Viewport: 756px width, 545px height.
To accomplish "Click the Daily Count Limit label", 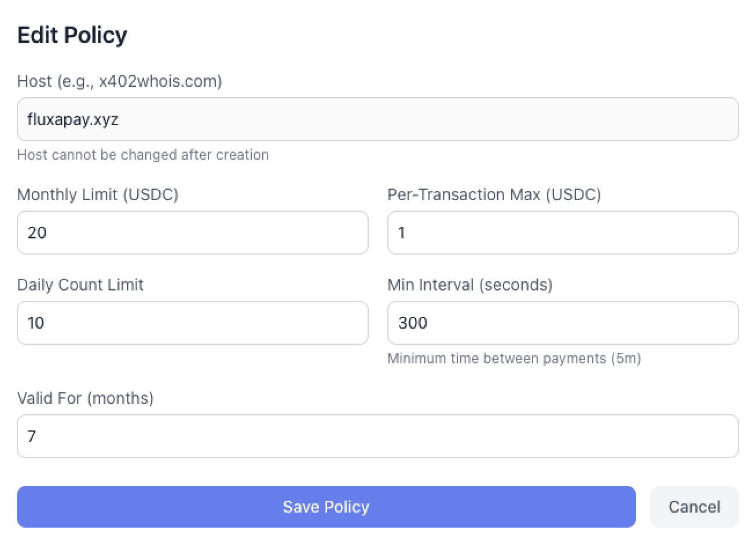I will [80, 285].
